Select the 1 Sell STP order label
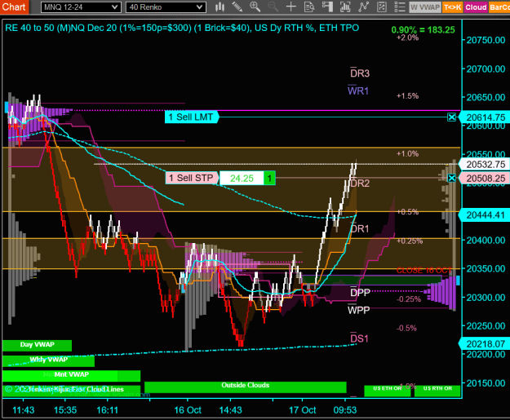Image resolution: width=510 pixels, height=420 pixels. [x=192, y=178]
